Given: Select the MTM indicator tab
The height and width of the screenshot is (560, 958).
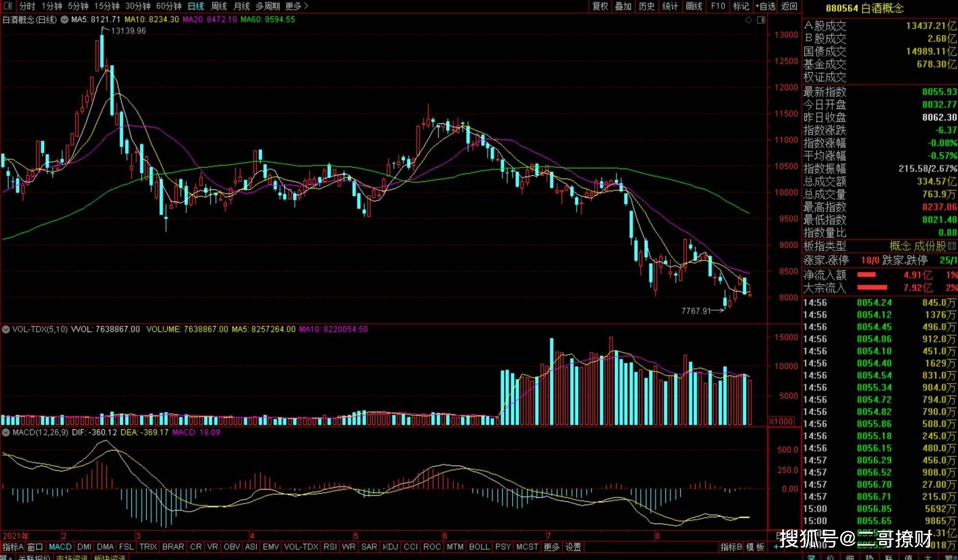Looking at the screenshot, I should [455, 547].
